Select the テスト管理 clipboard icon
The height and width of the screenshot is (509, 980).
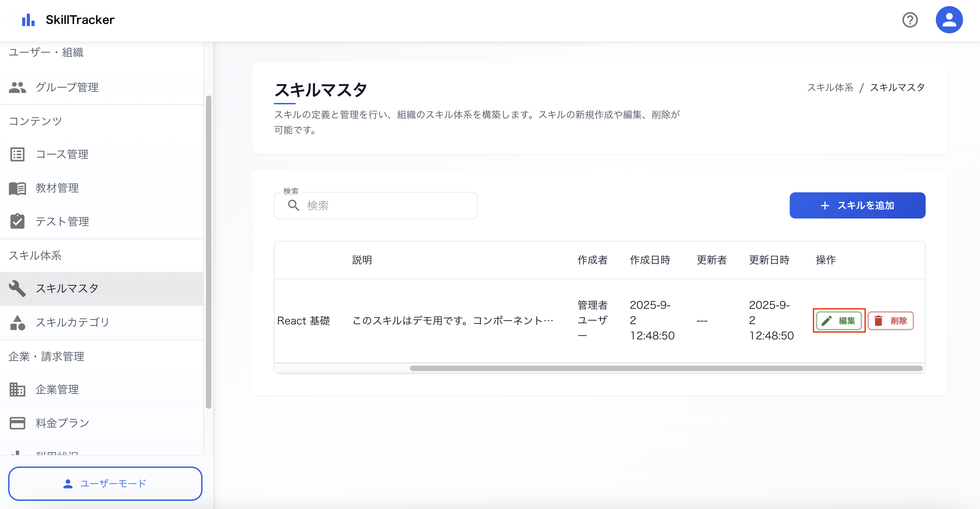[x=17, y=222]
